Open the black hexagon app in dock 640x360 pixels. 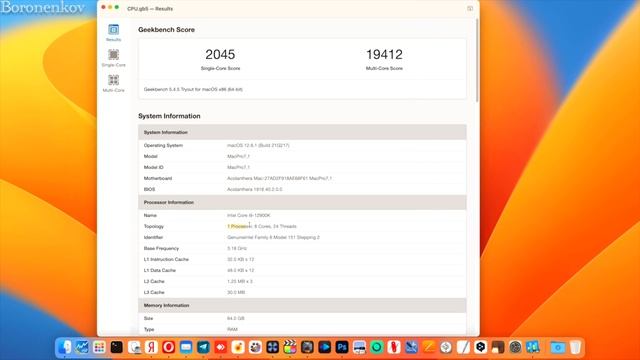[480, 347]
